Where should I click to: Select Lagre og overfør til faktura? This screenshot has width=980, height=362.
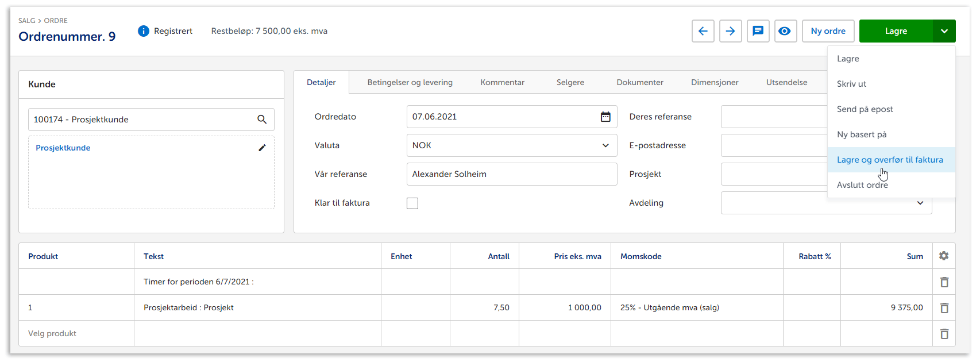(x=889, y=160)
